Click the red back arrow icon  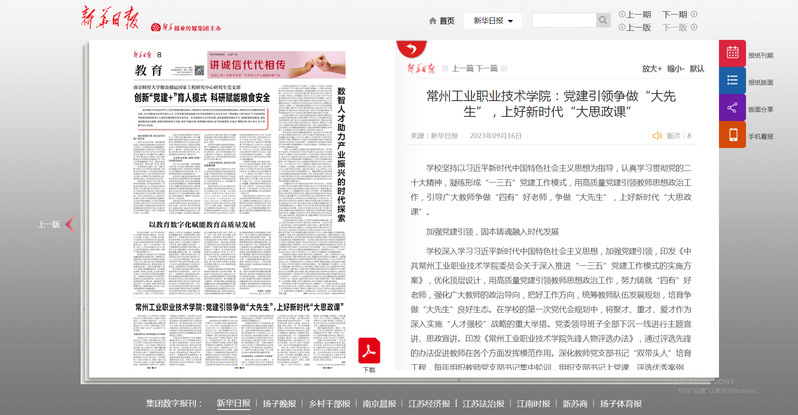tap(409, 48)
